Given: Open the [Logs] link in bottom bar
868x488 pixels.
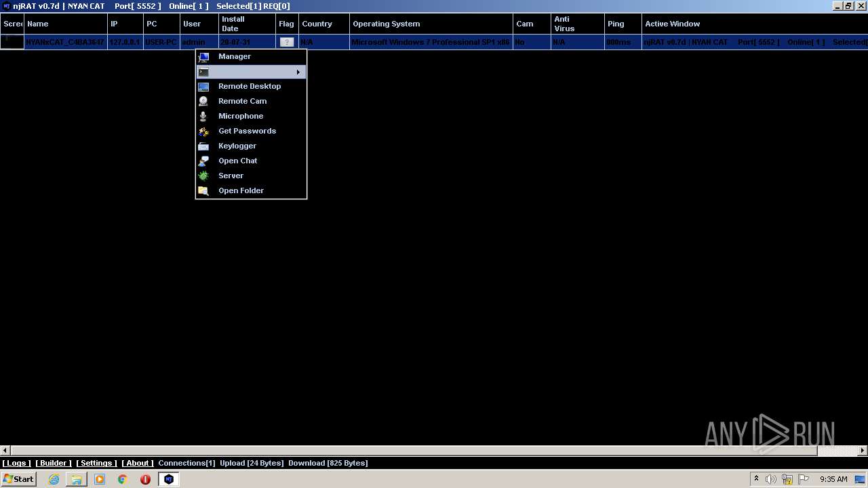Looking at the screenshot, I should (16, 464).
